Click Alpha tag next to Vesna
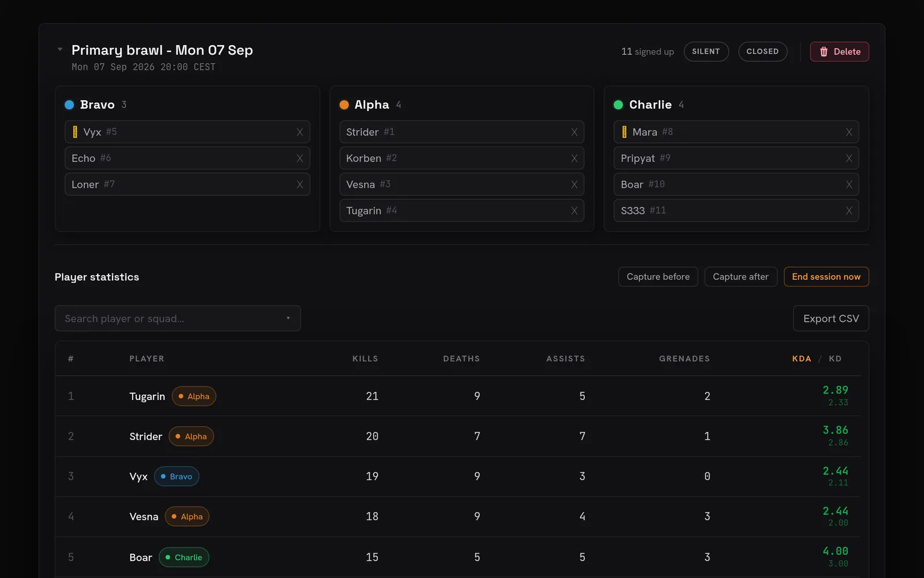924x578 pixels. 187,517
